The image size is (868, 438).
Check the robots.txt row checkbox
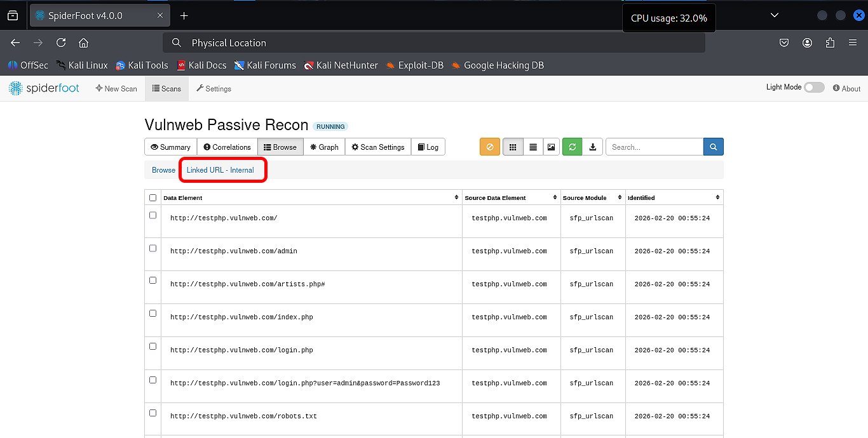[x=153, y=413]
